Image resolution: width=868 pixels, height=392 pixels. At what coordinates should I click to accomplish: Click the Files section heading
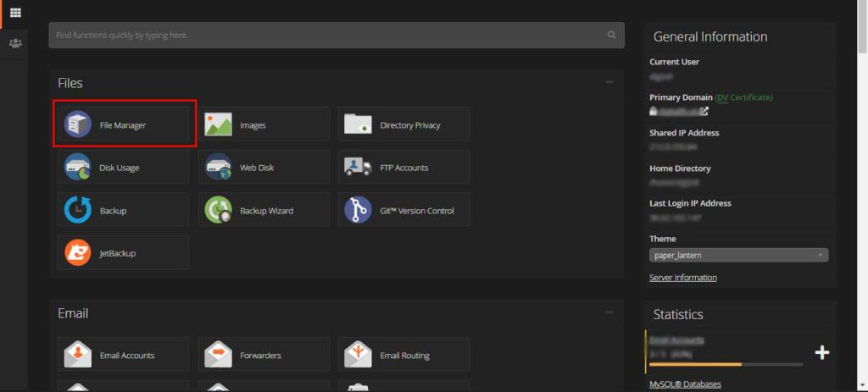(70, 83)
